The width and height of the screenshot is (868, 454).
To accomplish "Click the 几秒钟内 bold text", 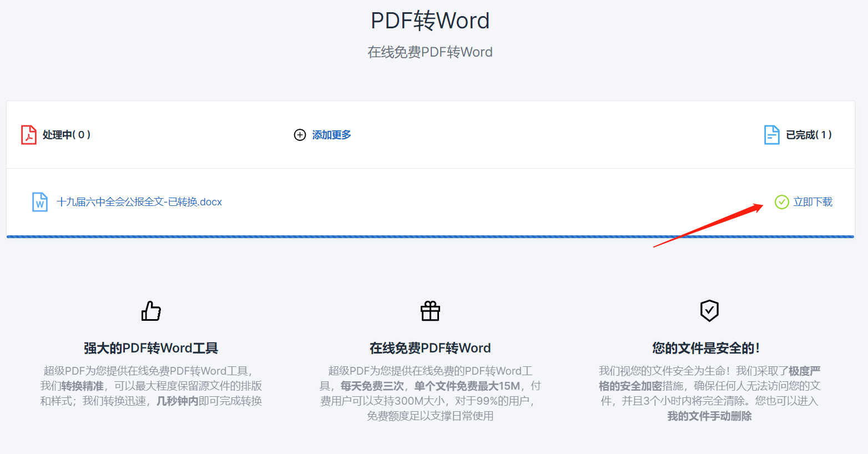I will (x=177, y=401).
